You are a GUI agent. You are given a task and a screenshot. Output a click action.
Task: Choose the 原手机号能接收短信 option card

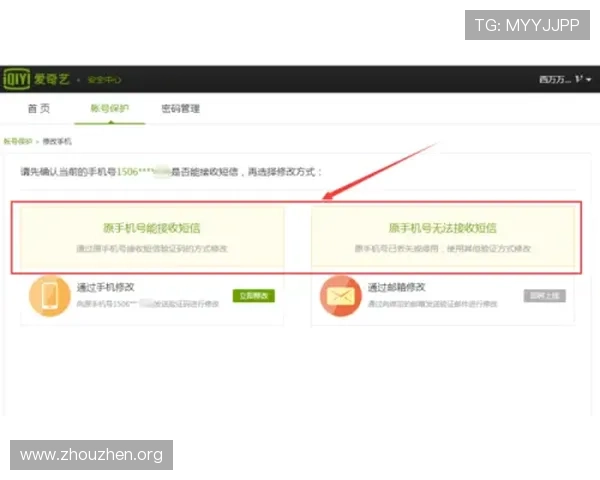152,237
